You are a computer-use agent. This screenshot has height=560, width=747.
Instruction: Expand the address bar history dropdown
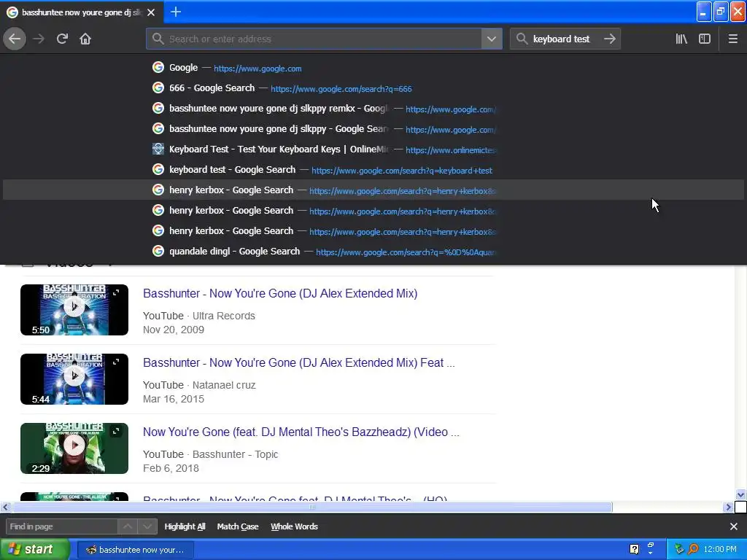pos(492,39)
